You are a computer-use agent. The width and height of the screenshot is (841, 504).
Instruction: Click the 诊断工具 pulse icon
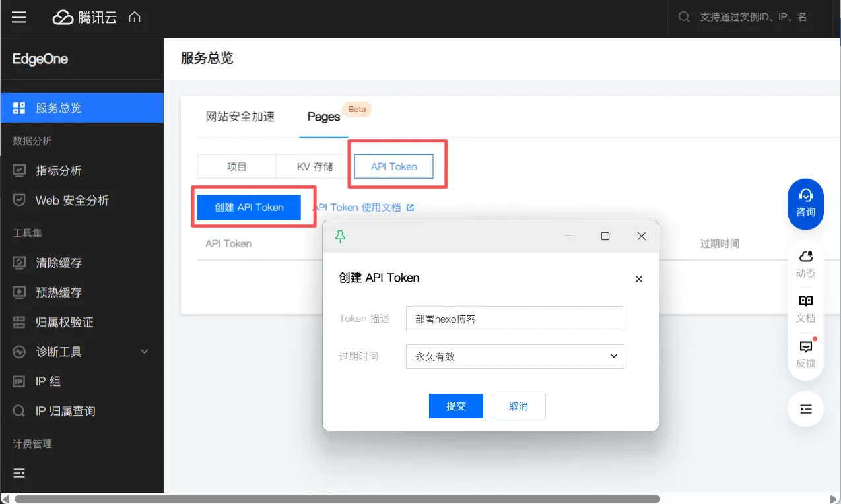[x=19, y=352]
